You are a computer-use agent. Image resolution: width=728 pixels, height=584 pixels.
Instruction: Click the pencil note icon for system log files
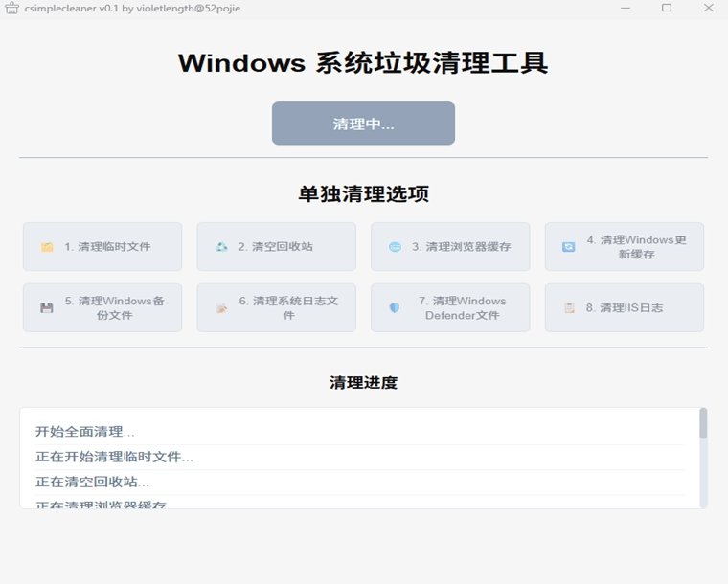click(x=221, y=308)
